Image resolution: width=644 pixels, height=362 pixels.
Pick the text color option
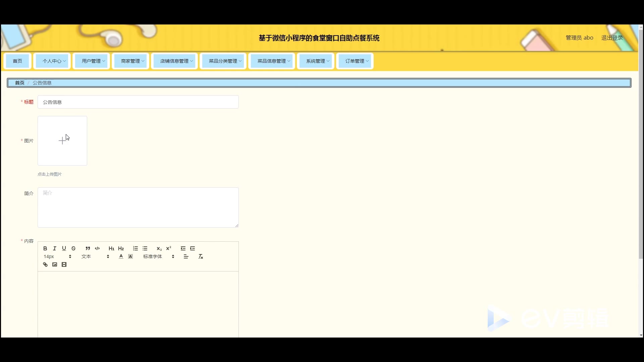point(121,256)
